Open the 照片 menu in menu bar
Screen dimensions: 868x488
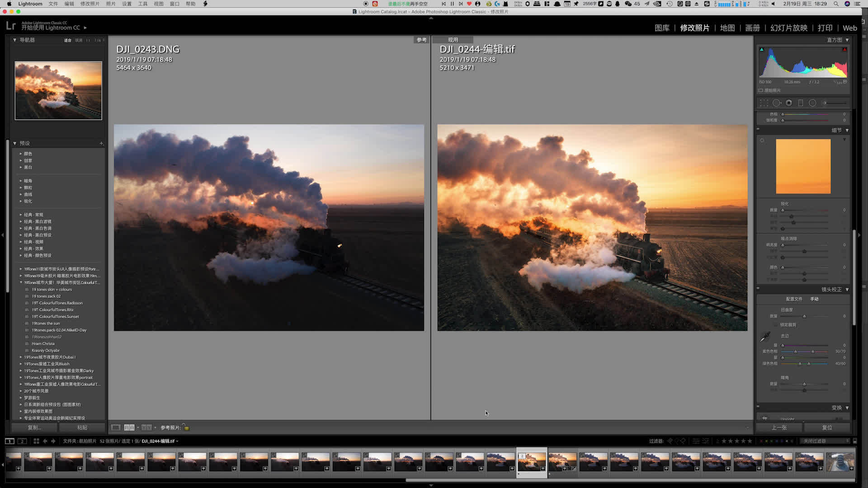click(x=111, y=4)
